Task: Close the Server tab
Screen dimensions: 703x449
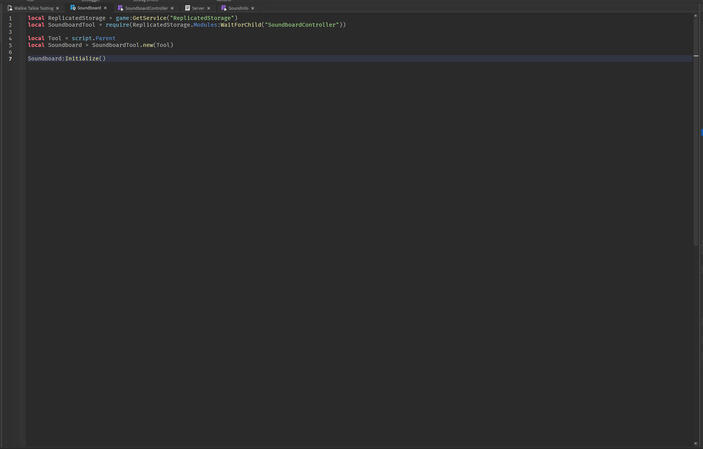Action: pyautogui.click(x=208, y=9)
